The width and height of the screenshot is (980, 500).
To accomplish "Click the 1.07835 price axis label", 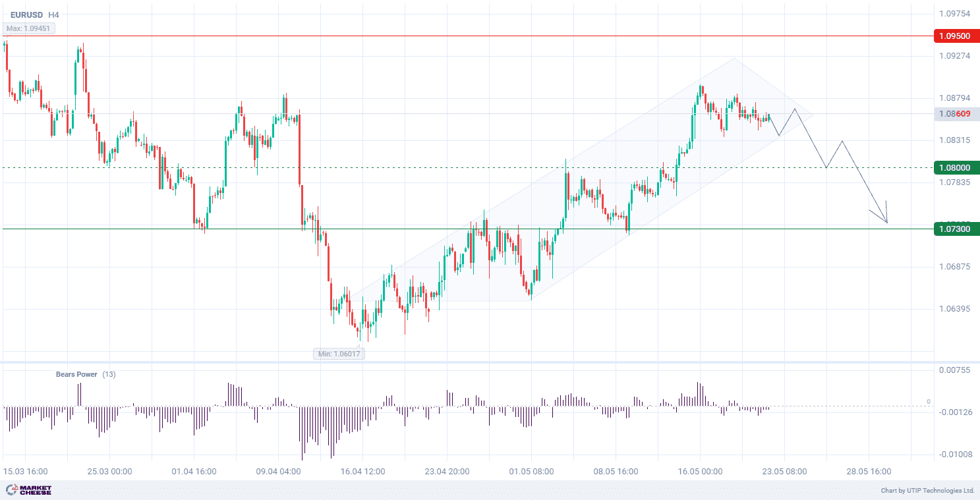I will click(955, 182).
